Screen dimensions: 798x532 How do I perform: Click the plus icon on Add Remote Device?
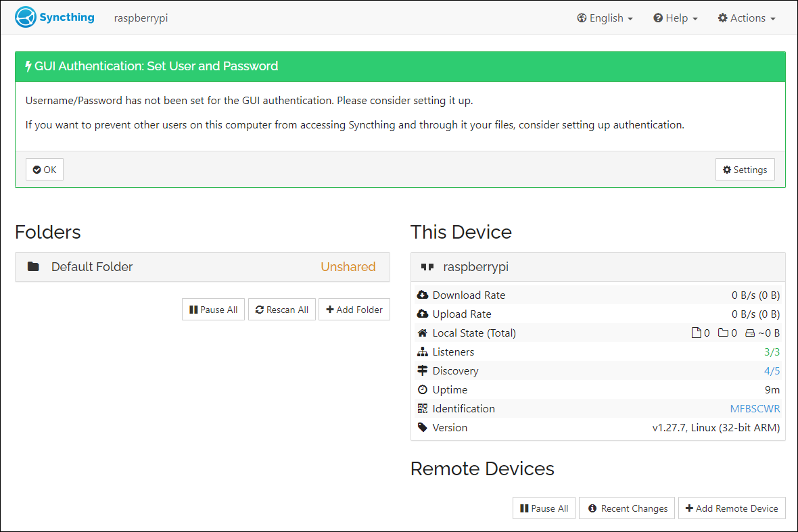(690, 508)
